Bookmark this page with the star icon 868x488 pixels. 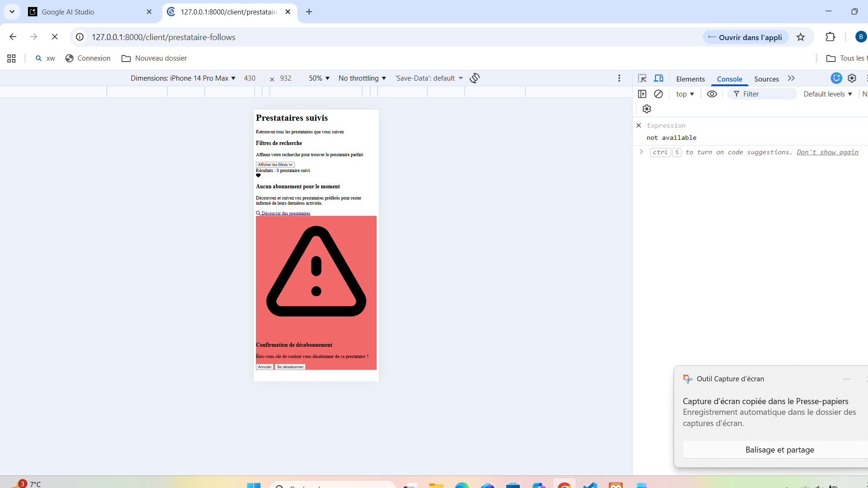tap(800, 37)
